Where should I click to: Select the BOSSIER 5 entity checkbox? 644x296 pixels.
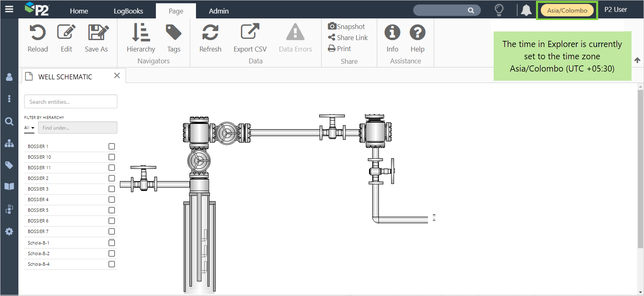[x=112, y=210]
